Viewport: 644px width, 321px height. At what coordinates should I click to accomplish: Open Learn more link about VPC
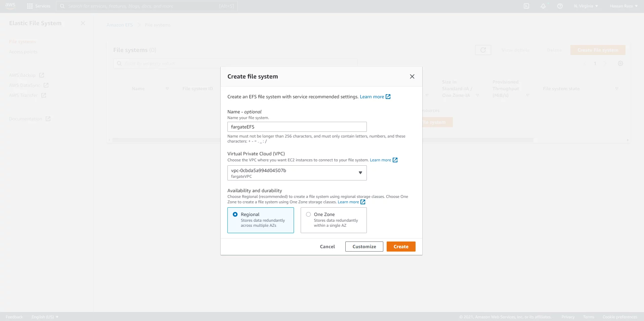384,160
